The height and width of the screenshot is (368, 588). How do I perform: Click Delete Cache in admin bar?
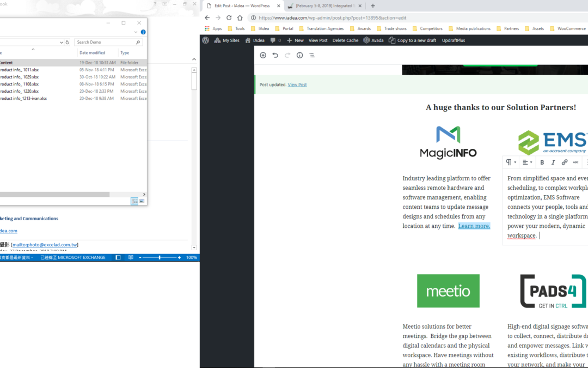click(x=345, y=40)
